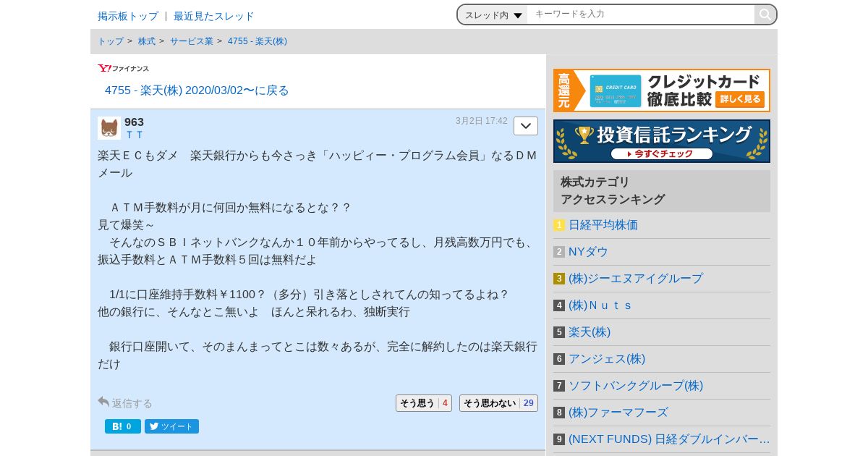The image size is (868, 456).
Task: Open ranking item (株)ファーマフーズ
Action: pos(618,413)
